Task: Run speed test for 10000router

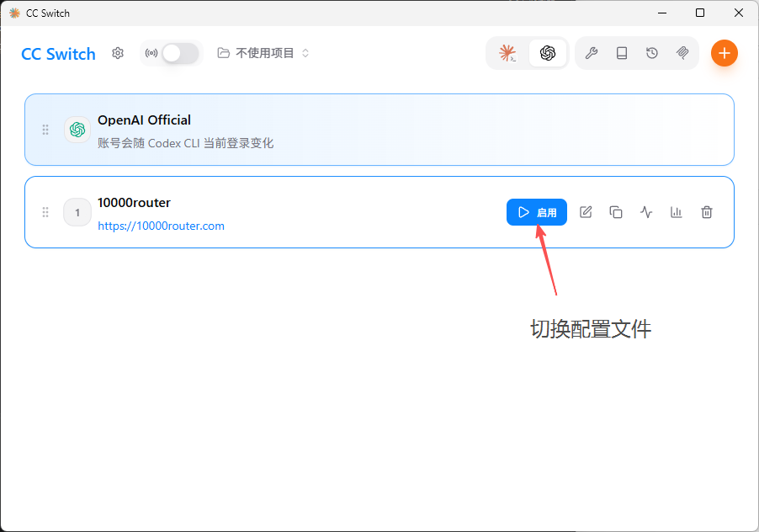Action: click(646, 212)
